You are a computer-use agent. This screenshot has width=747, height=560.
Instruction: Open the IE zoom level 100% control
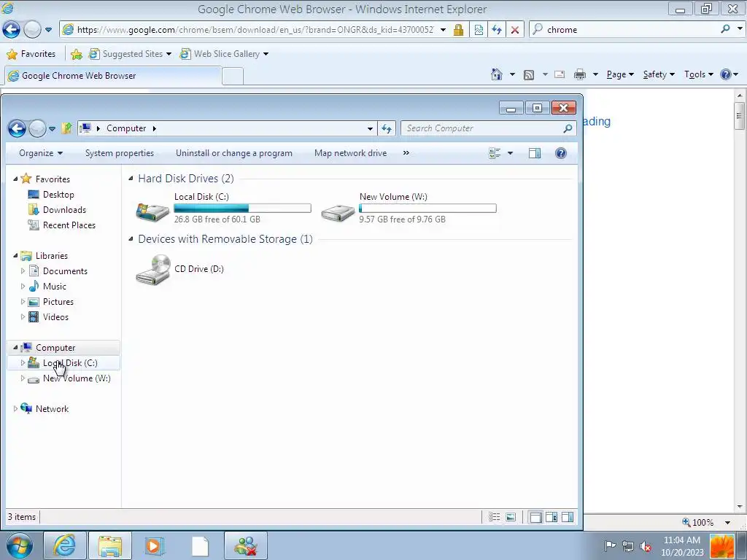click(705, 522)
